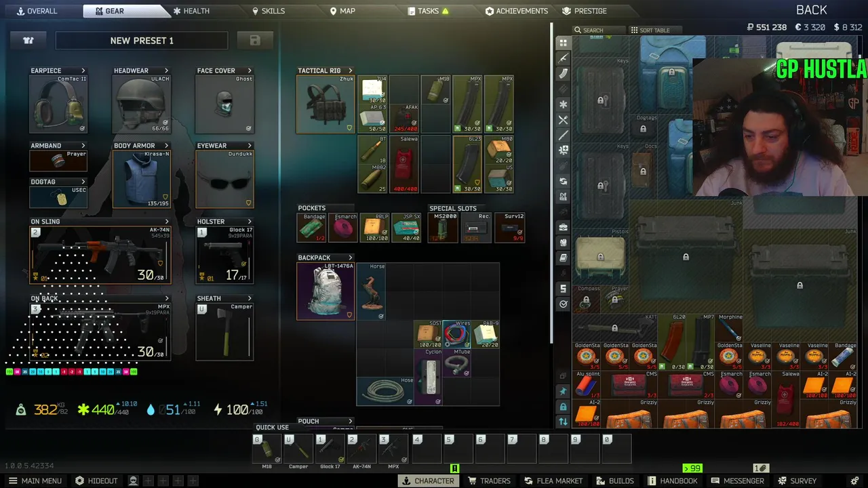The width and height of the screenshot is (868, 488).
Task: Expand the HEADWEAR slot arrow
Action: coord(166,70)
